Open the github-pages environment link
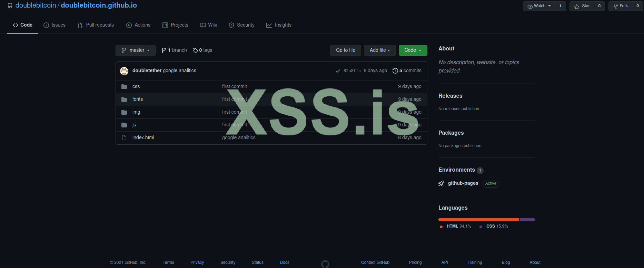Image resolution: width=644 pixels, height=268 pixels. 463,183
